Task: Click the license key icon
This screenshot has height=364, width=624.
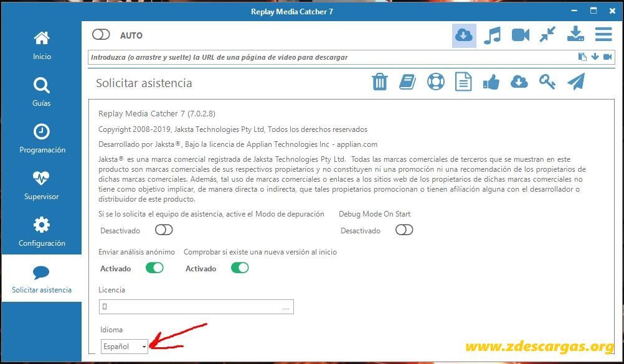Action: 547,82
